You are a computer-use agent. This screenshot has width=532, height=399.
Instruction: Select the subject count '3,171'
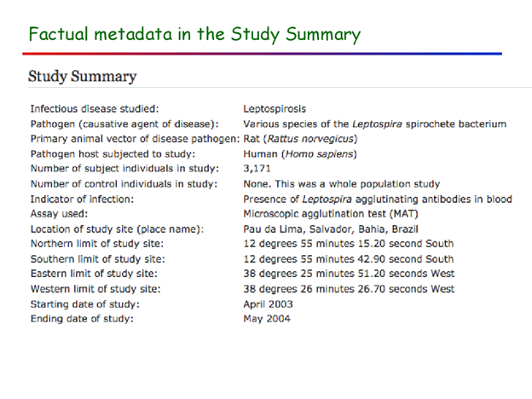[257, 169]
